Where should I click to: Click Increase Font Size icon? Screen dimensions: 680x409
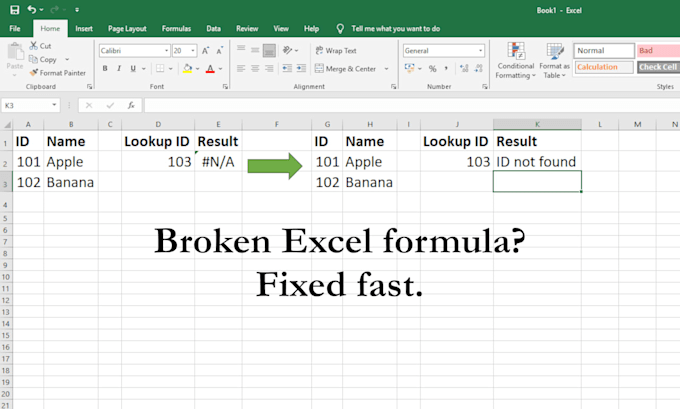point(206,51)
